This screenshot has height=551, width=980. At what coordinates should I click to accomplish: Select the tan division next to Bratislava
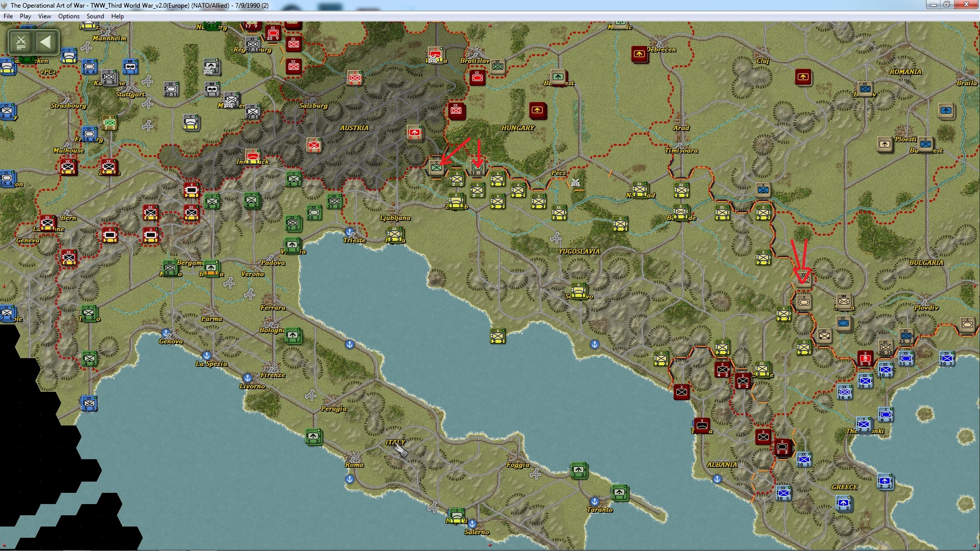pyautogui.click(x=498, y=66)
